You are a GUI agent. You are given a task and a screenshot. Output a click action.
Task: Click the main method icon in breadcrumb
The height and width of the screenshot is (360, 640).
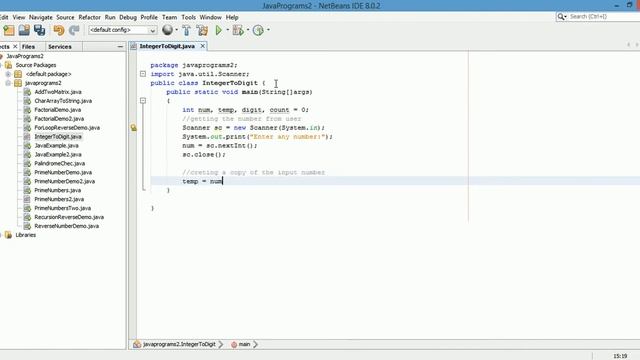234,345
